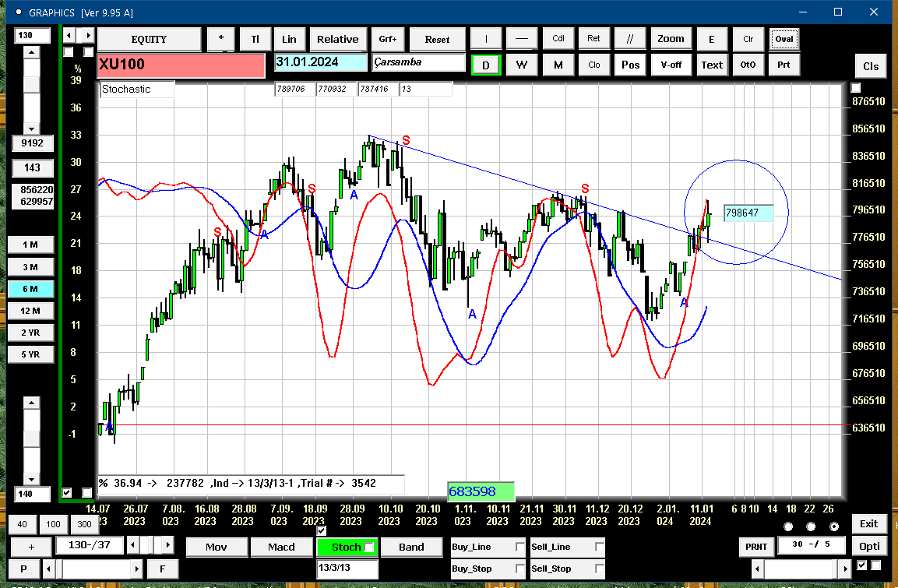898x588 pixels.
Task: Click the OtO button
Action: coord(748,65)
